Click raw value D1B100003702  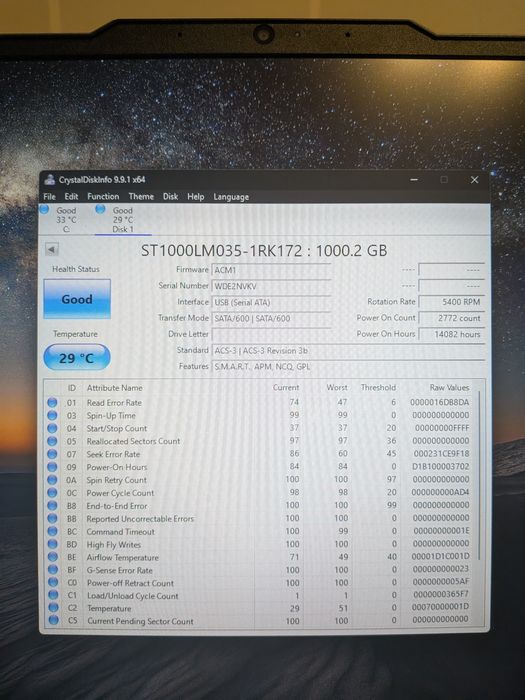[440, 467]
